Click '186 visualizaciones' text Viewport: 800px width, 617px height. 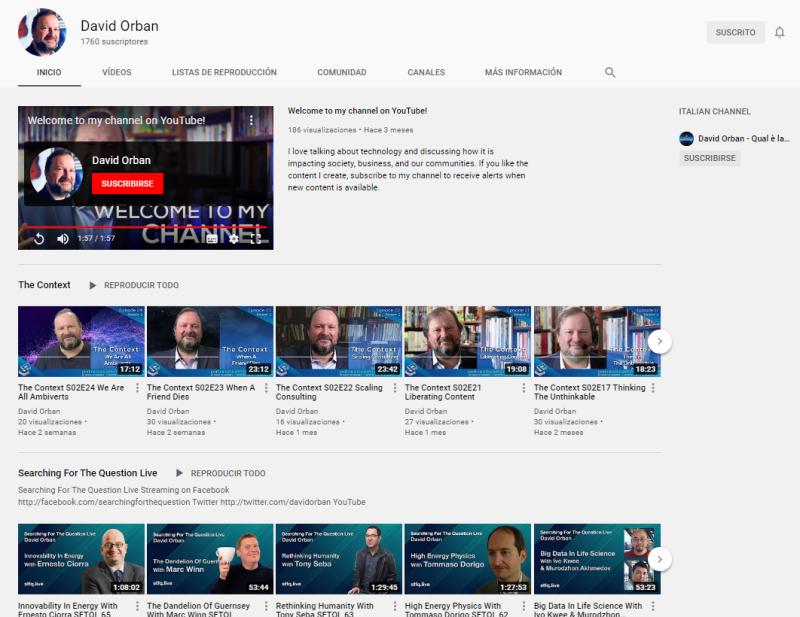click(322, 130)
